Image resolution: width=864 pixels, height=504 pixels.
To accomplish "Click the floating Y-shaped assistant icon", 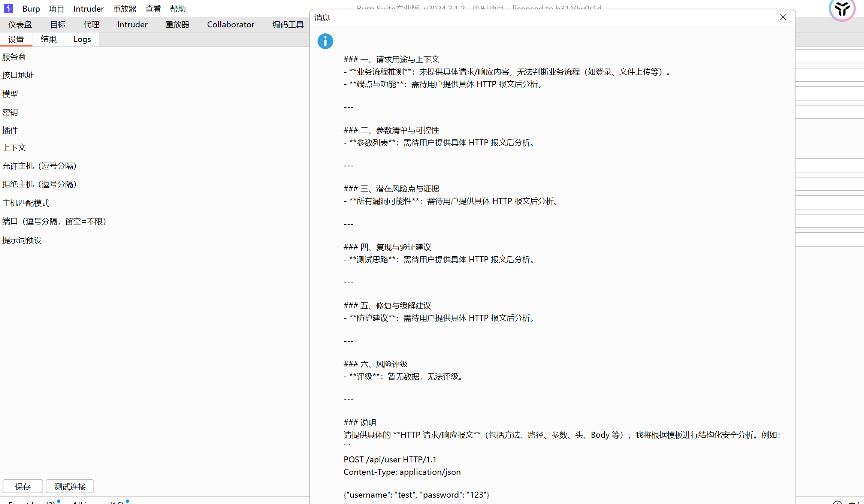I will click(842, 9).
